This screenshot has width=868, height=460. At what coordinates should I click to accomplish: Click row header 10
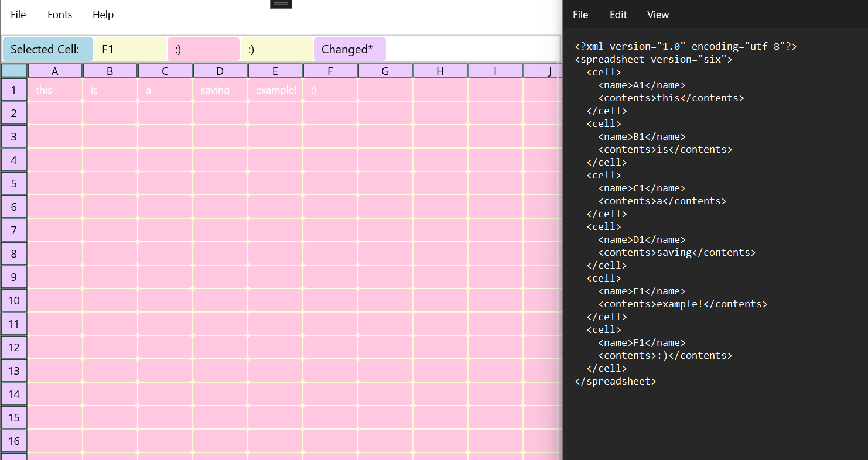click(14, 300)
